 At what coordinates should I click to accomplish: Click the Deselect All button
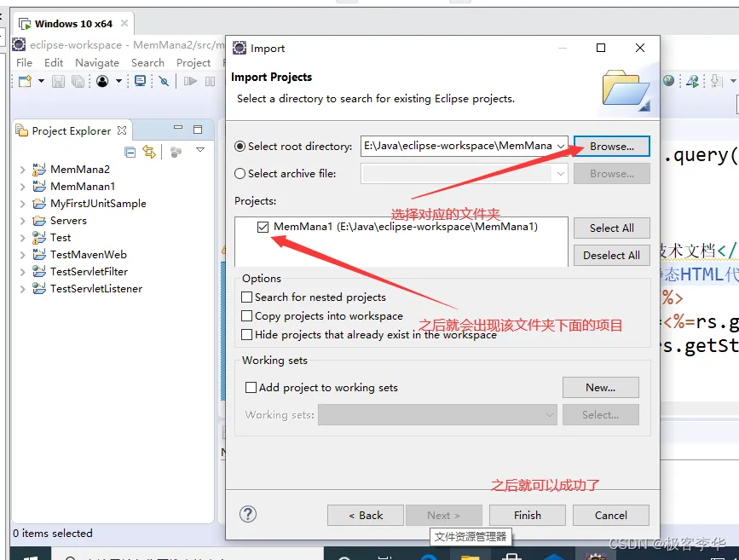(612, 256)
